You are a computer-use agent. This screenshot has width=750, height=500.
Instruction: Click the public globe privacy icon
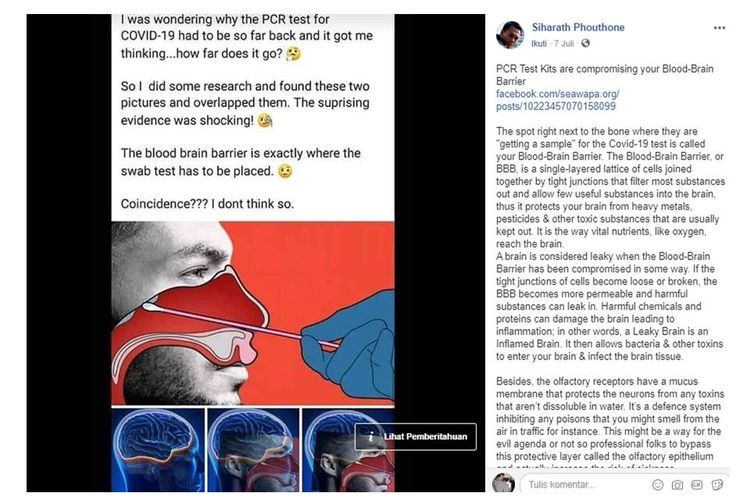point(585,44)
